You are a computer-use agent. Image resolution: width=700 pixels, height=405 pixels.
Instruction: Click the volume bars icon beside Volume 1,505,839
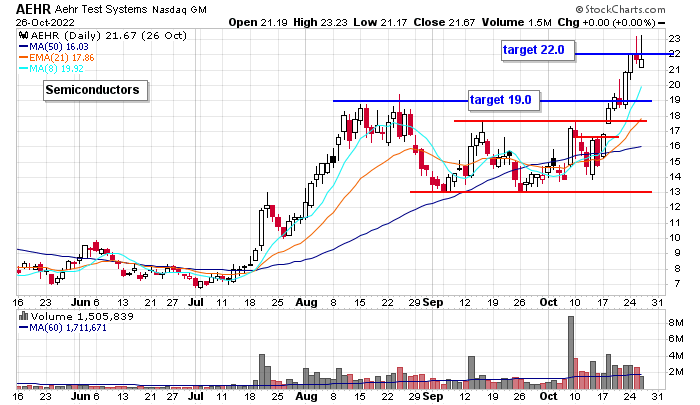(x=23, y=317)
